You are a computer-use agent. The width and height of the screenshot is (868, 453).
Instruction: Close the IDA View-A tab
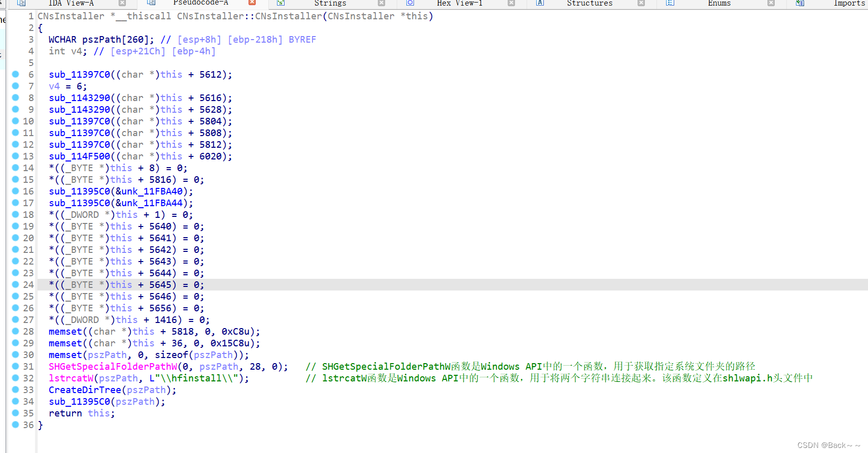click(122, 3)
